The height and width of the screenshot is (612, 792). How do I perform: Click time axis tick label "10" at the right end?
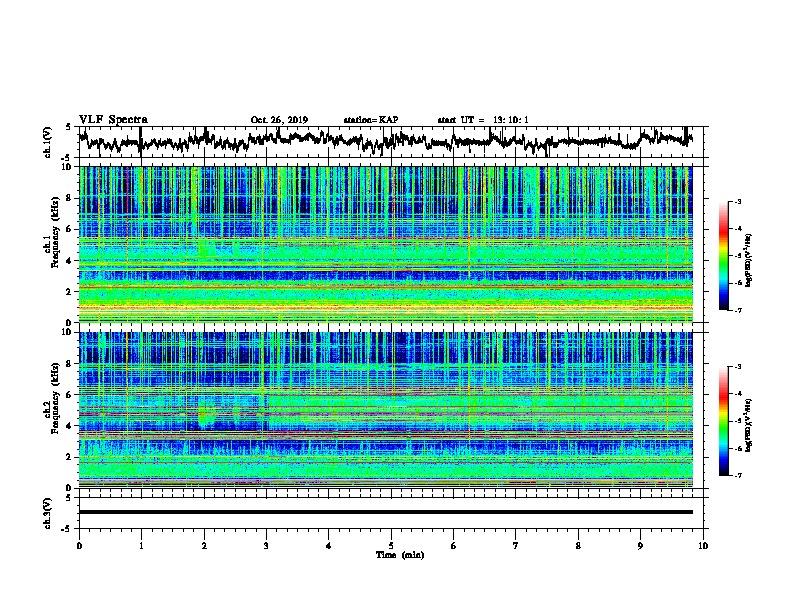(x=703, y=546)
